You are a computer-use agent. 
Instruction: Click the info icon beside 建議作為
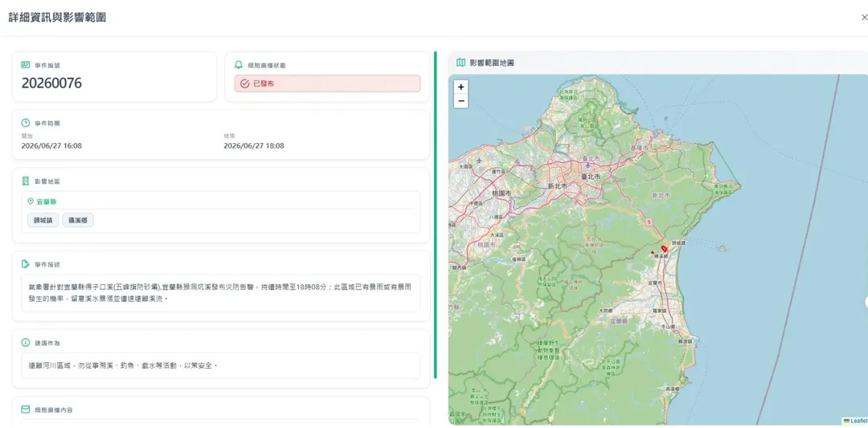(26, 342)
